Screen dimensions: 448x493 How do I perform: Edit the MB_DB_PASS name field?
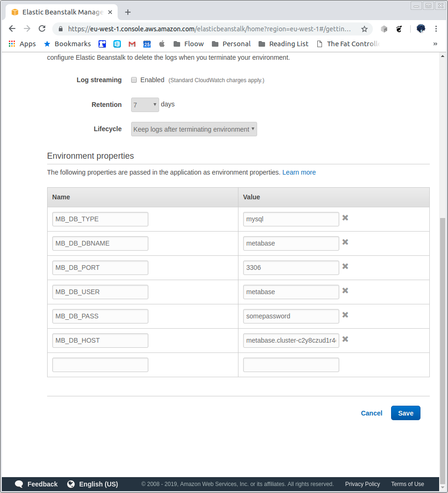click(100, 316)
